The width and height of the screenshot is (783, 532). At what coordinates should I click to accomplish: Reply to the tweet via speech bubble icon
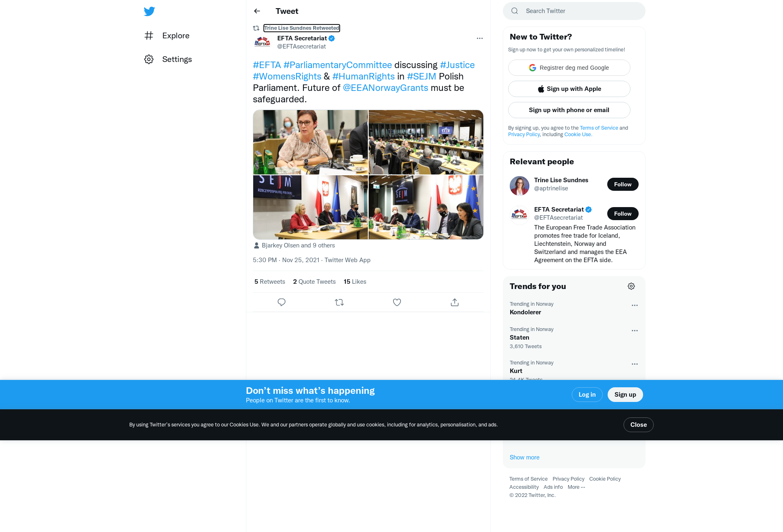pos(281,302)
